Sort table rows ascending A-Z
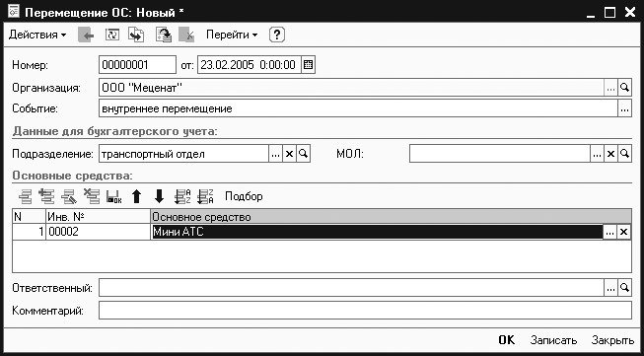644x356 pixels. 182,196
